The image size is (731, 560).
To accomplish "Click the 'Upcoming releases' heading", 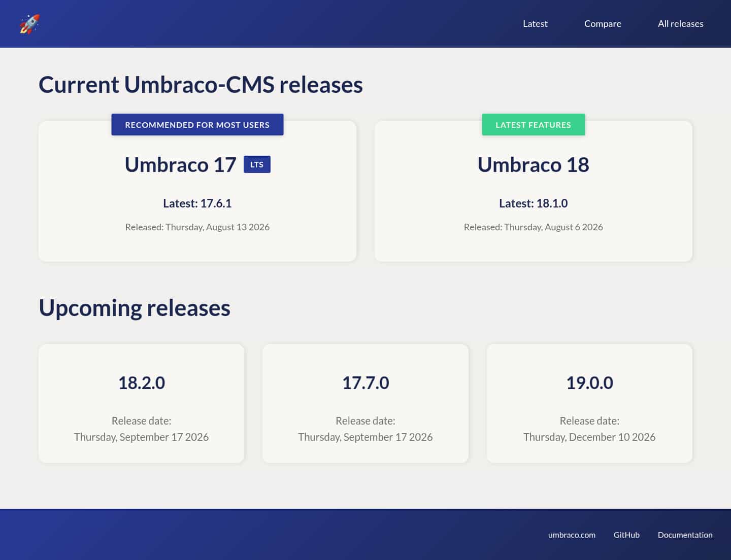I will 135,308.
